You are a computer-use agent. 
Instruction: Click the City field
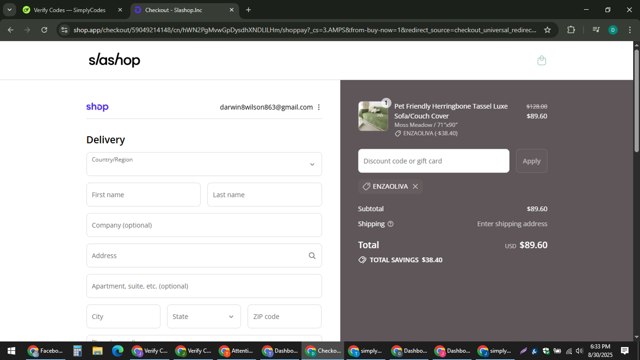123,316
